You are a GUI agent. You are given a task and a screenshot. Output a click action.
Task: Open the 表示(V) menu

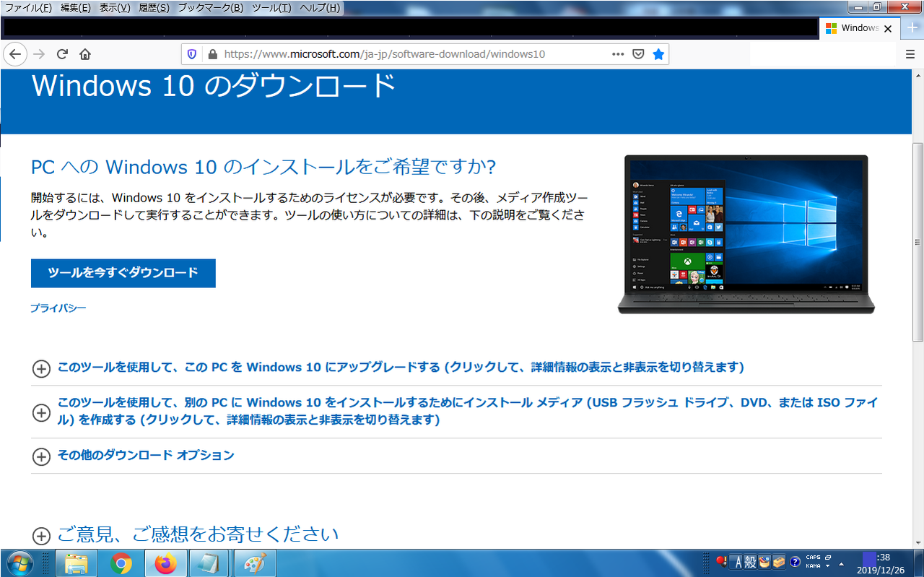point(114,8)
